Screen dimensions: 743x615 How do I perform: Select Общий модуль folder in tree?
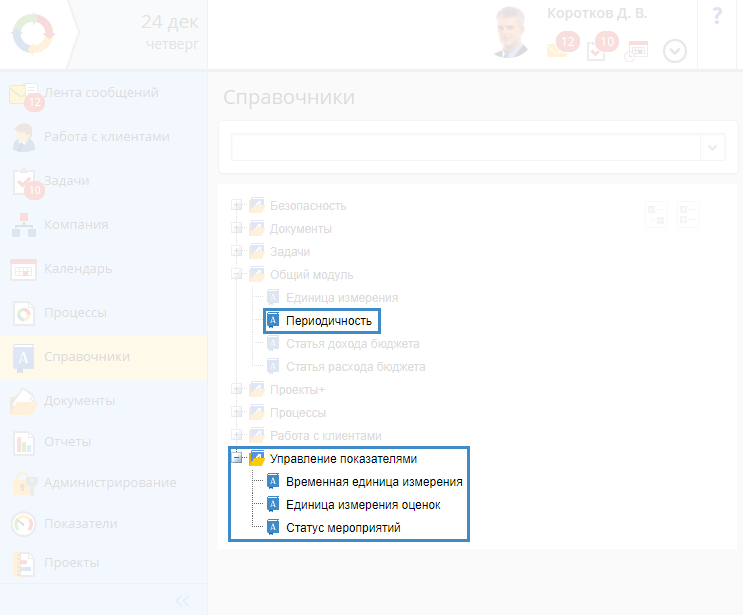(311, 275)
